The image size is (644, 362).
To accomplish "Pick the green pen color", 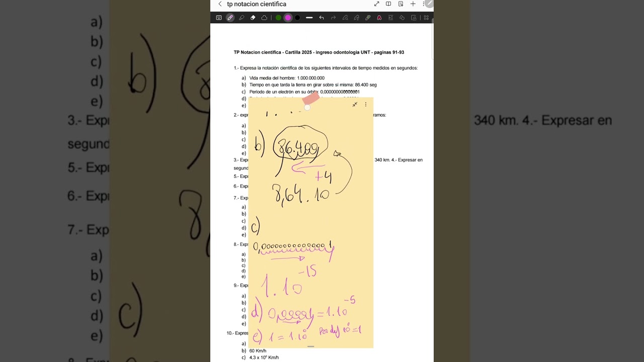I will [x=278, y=18].
